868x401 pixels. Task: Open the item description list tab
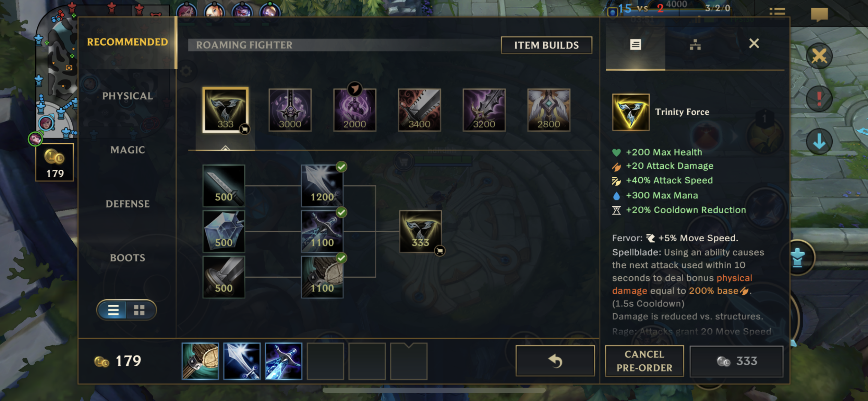[x=635, y=45]
